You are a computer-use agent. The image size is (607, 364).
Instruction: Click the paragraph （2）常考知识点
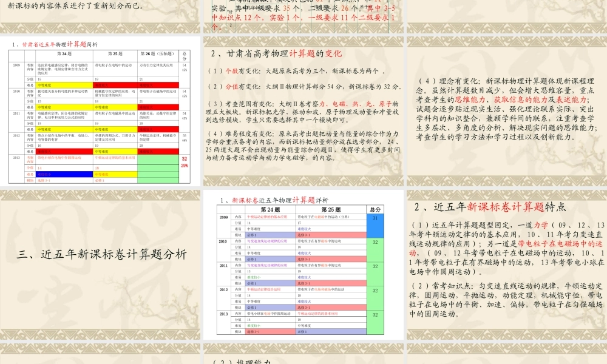pyautogui.click(x=506, y=300)
